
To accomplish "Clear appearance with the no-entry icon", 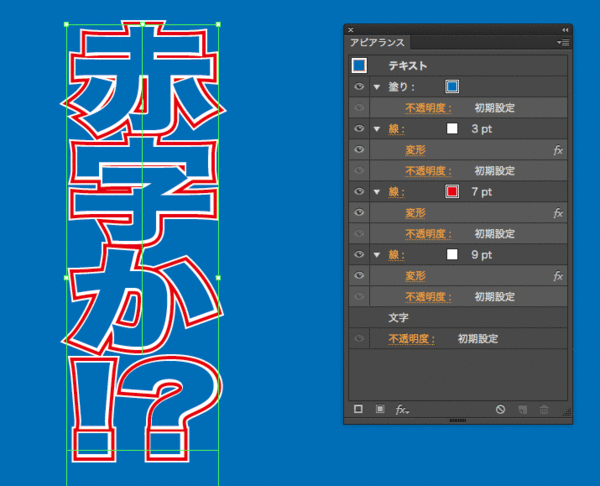I will coord(500,409).
